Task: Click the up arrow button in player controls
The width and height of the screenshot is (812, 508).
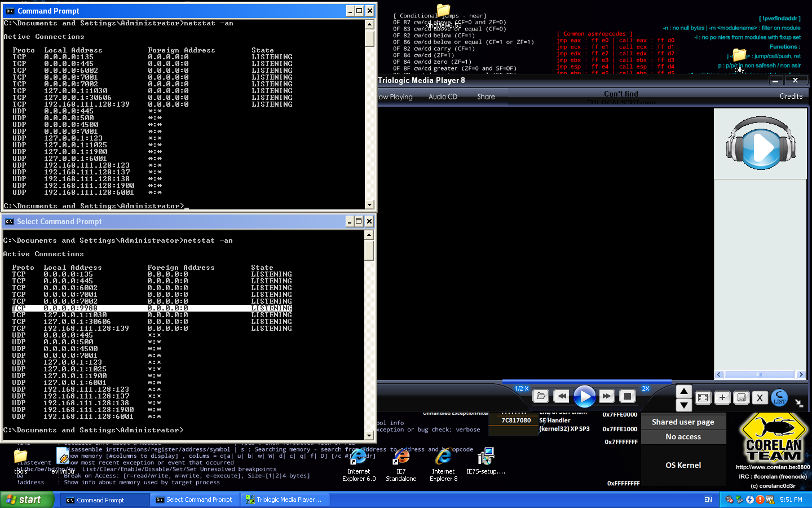Action: (x=683, y=391)
